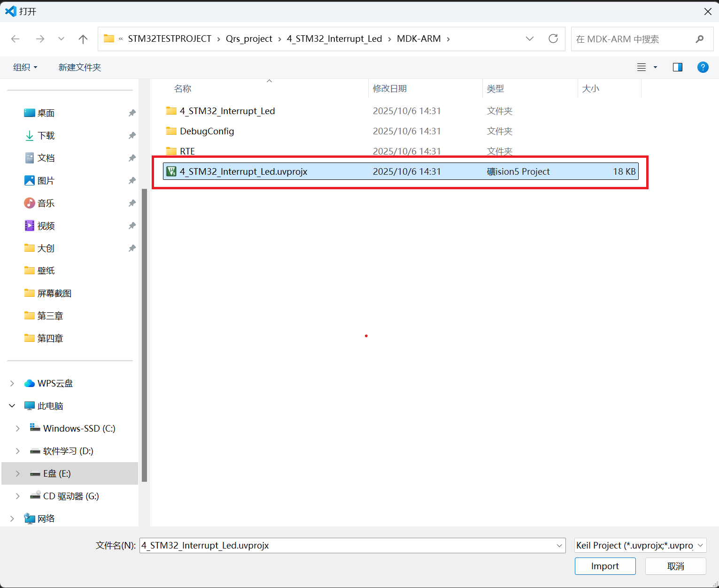Click the pin icon next to 音乐

point(132,203)
